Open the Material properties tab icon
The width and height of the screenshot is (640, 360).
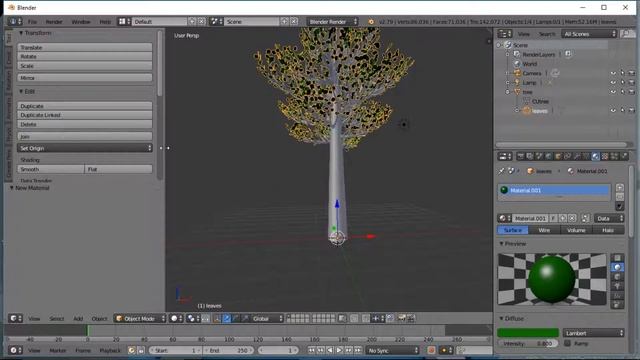click(596, 156)
